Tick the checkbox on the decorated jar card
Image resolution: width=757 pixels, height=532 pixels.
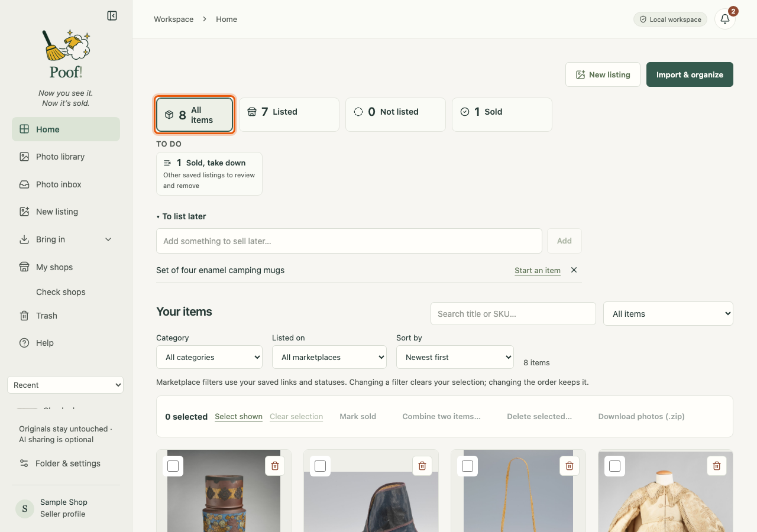[x=173, y=466]
